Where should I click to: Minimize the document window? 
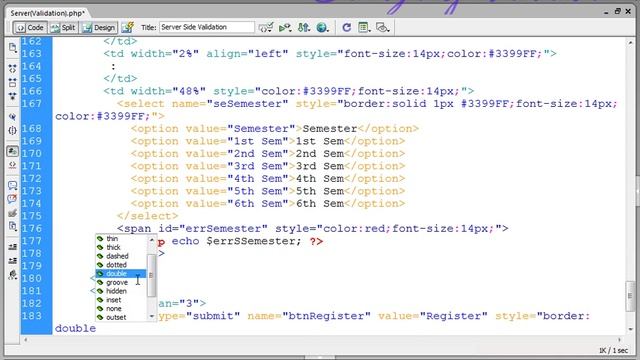tap(606, 12)
